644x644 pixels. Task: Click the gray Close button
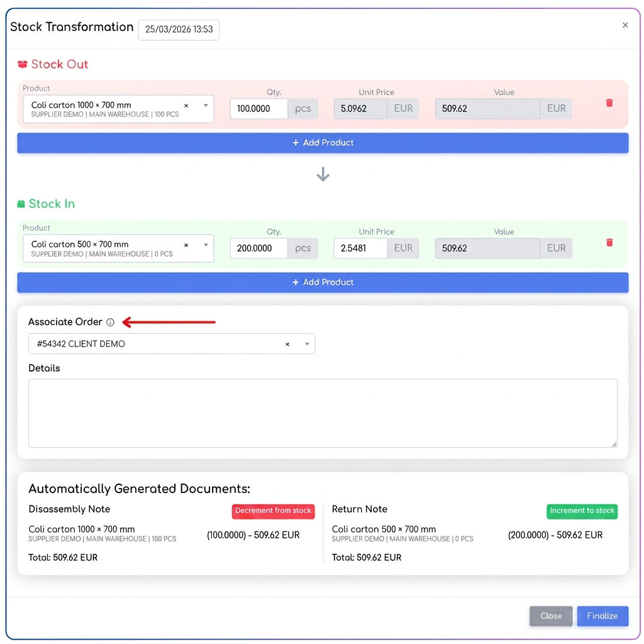(x=551, y=616)
